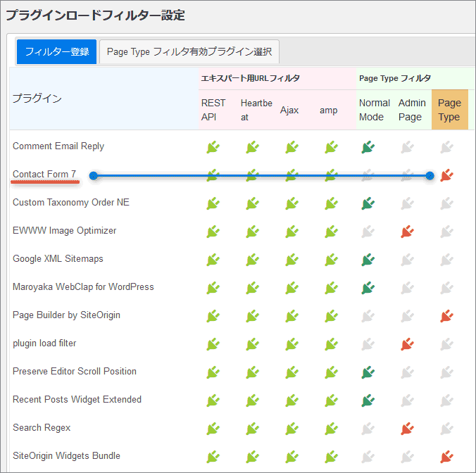Toggle Search Regex REST API filter plug
Screen dimensions: 476x473
[213, 429]
